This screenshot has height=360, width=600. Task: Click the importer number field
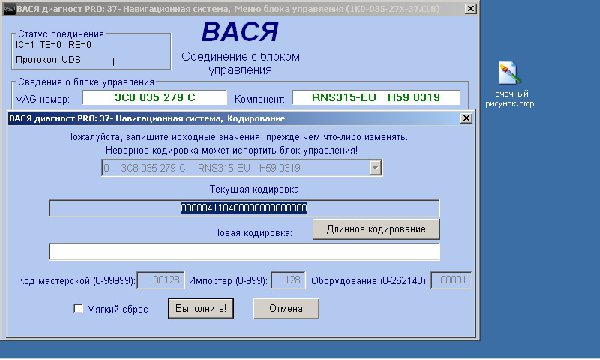(x=288, y=280)
